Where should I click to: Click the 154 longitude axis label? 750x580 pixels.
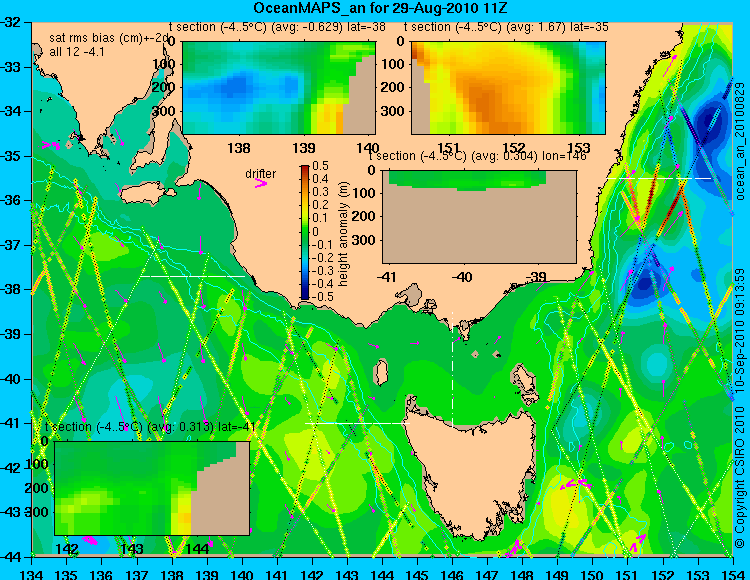click(x=733, y=574)
